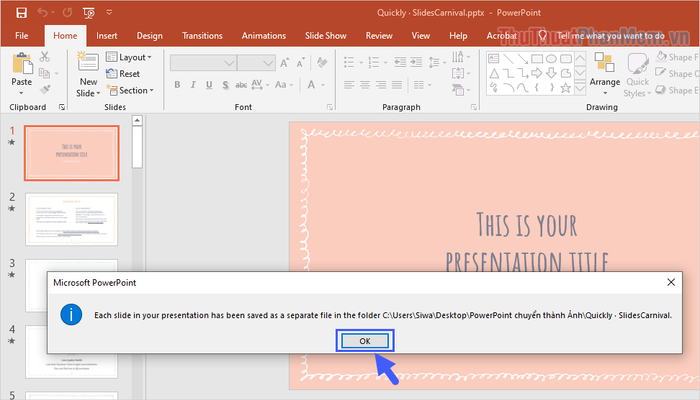Toggle Bold formatting

(x=177, y=85)
